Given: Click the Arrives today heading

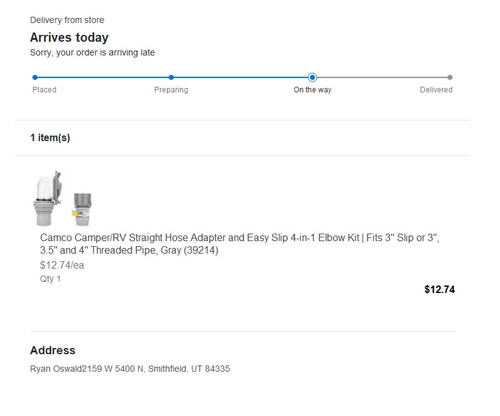Looking at the screenshot, I should (69, 37).
